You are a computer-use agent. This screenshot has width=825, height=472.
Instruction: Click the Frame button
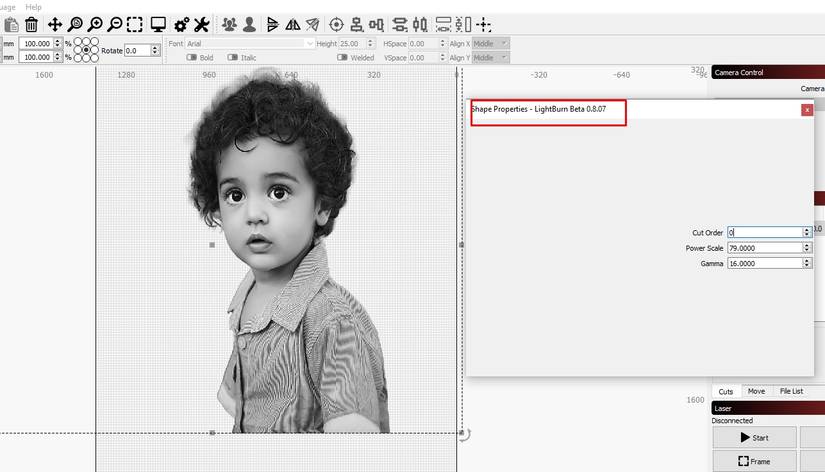pos(754,461)
